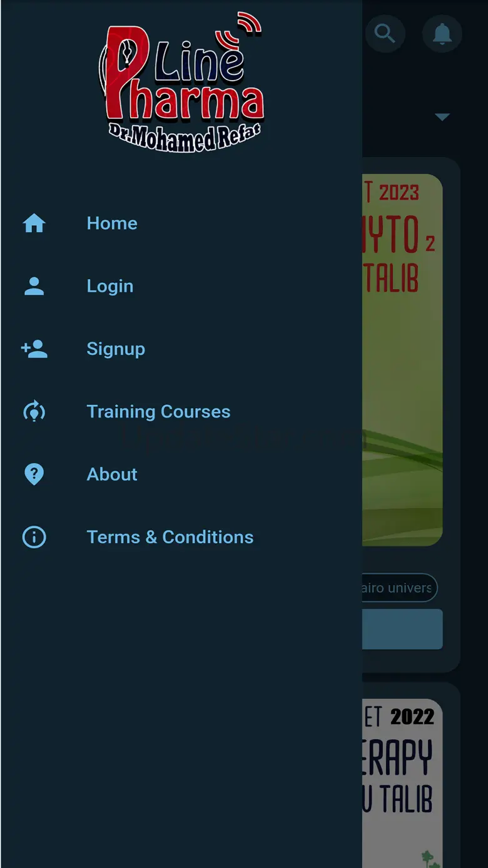Select Home in the drawer menu
488x868 pixels.
112,223
